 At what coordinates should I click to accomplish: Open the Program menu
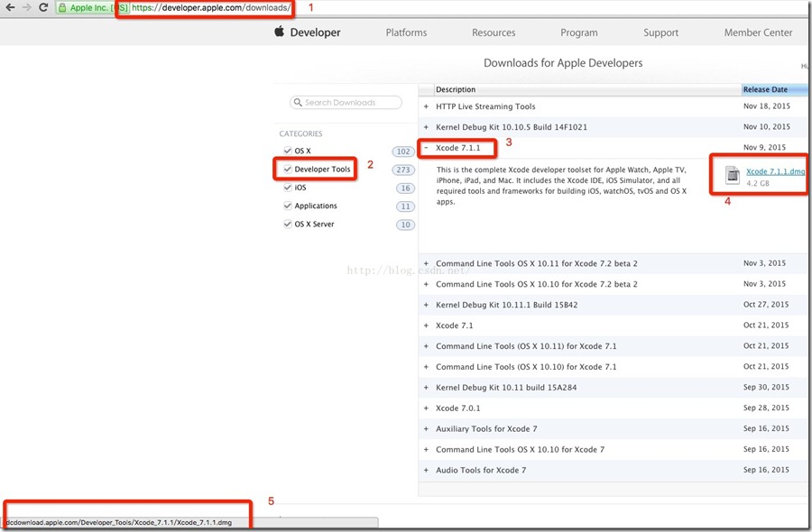[579, 32]
